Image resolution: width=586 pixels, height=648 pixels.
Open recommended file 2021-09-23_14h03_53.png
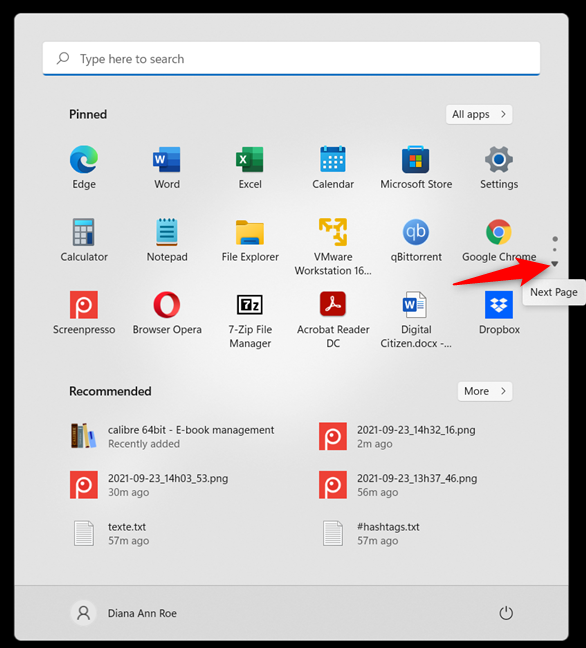150,485
